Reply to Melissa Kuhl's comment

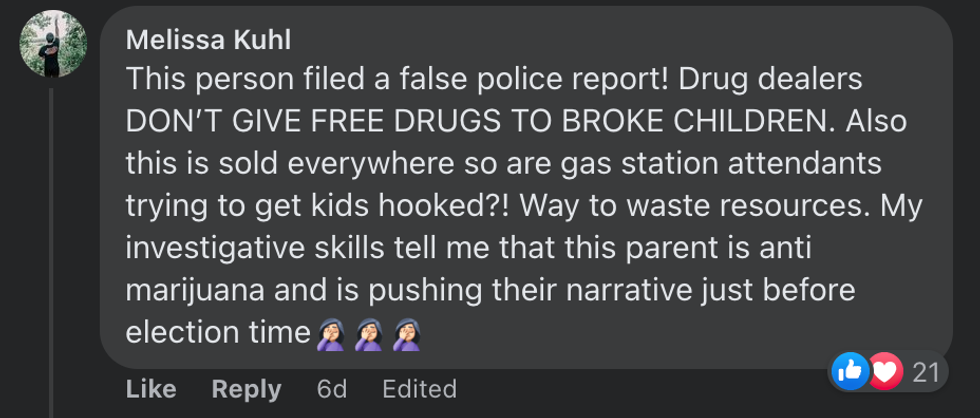[246, 389]
